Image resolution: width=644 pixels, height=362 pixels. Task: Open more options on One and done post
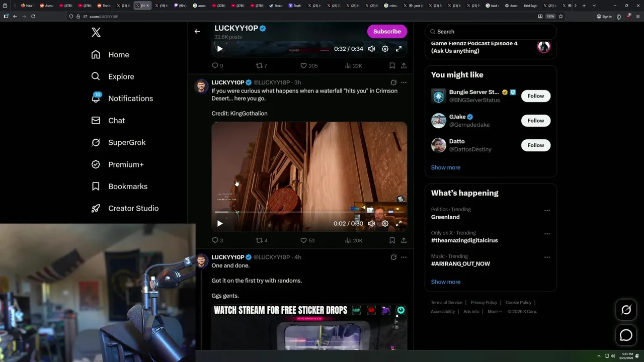(x=404, y=257)
